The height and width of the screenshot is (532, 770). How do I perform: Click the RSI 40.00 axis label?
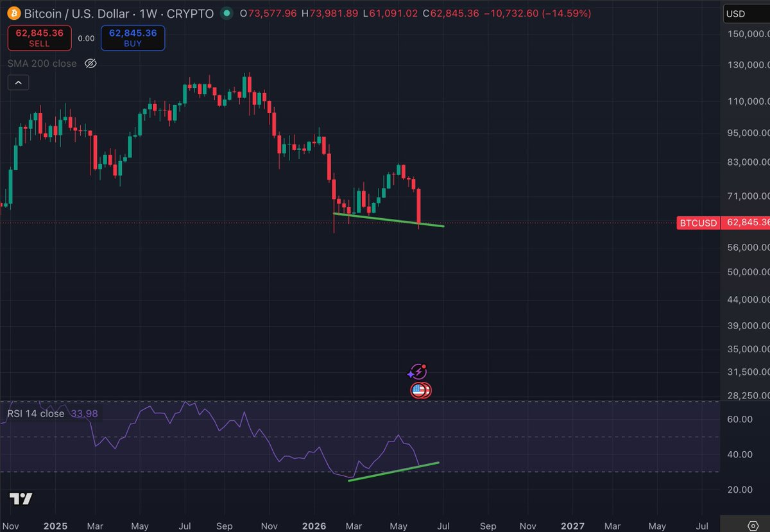pyautogui.click(x=739, y=454)
